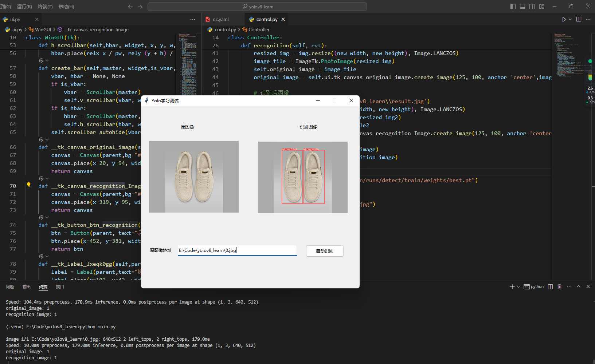Toggle the primary side bar layout icon
The width and height of the screenshot is (595, 364).
coord(513,7)
